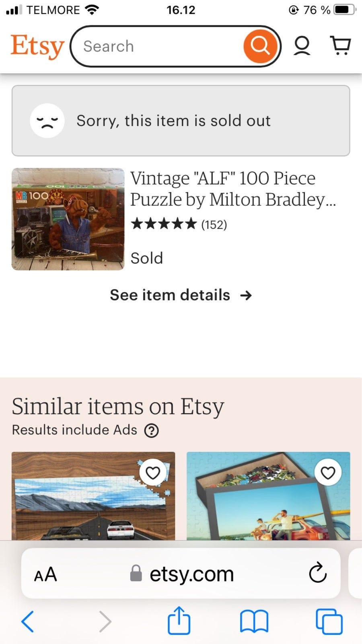362x644 pixels.
Task: Open the ALF puzzle thumbnail
Action: point(68,219)
